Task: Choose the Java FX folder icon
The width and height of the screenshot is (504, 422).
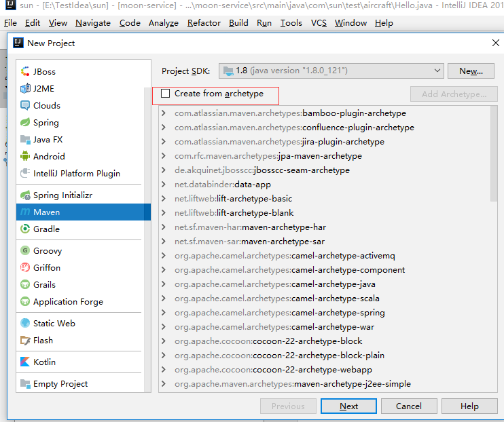Action: point(25,139)
